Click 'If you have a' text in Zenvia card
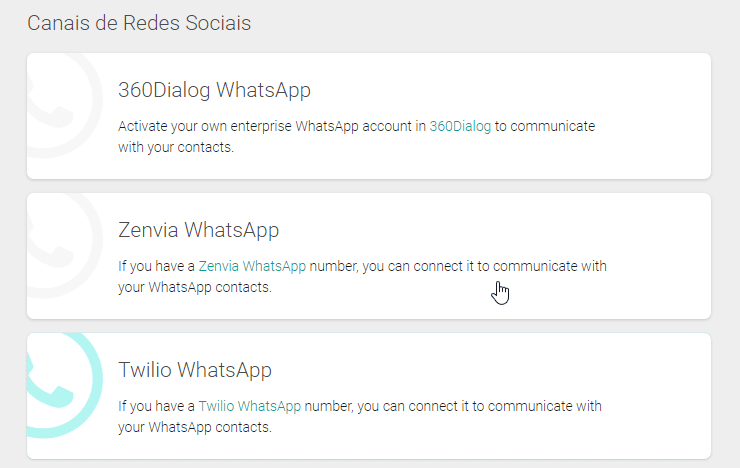This screenshot has height=468, width=740. 156,267
